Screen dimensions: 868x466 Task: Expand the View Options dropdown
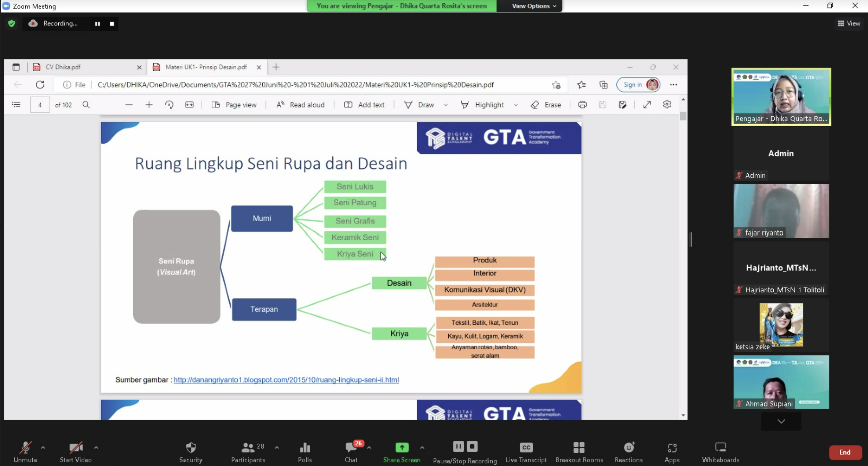point(534,6)
